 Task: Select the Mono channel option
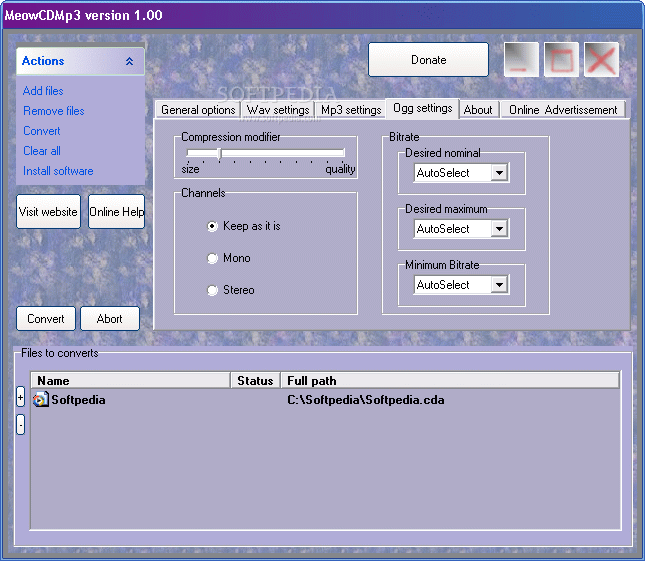tap(212, 258)
